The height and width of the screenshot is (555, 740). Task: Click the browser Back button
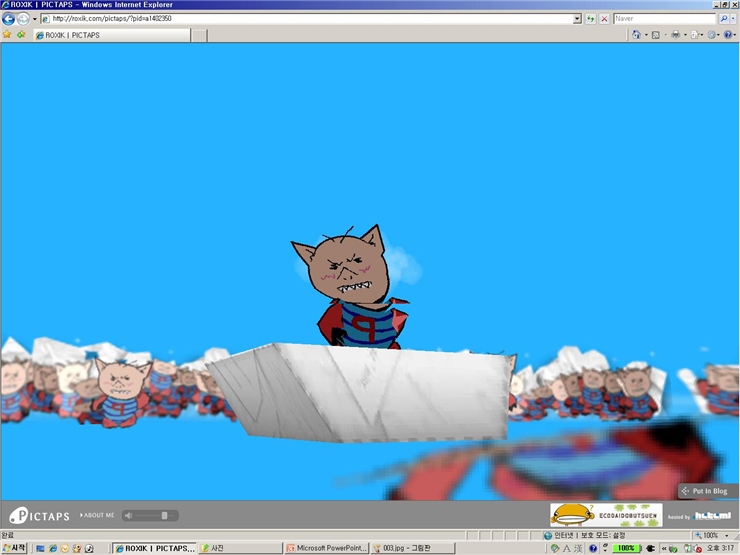(x=8, y=19)
